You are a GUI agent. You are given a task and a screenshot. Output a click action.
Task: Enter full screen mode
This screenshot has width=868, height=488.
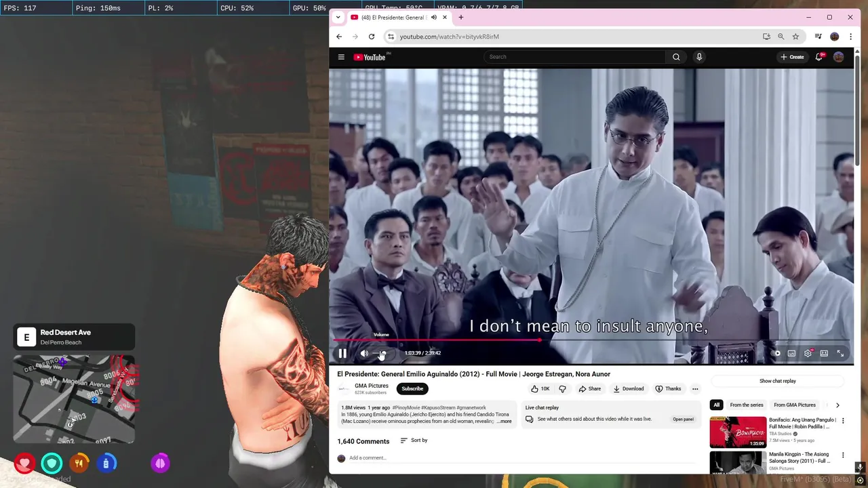(840, 353)
